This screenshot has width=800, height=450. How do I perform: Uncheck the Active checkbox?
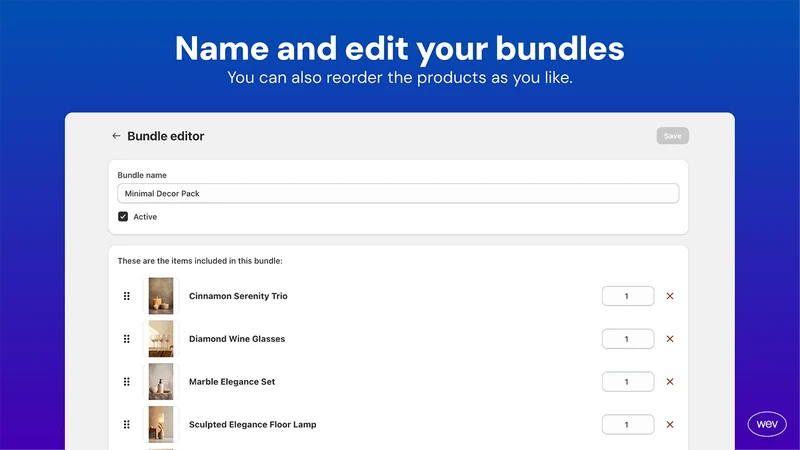123,217
